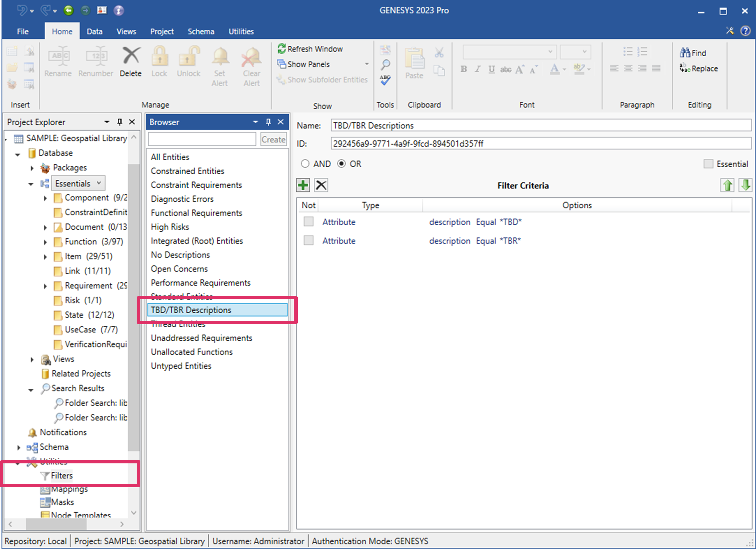This screenshot has height=549, width=756.
Task: Click the spell check ABC icon
Action: coord(385,80)
